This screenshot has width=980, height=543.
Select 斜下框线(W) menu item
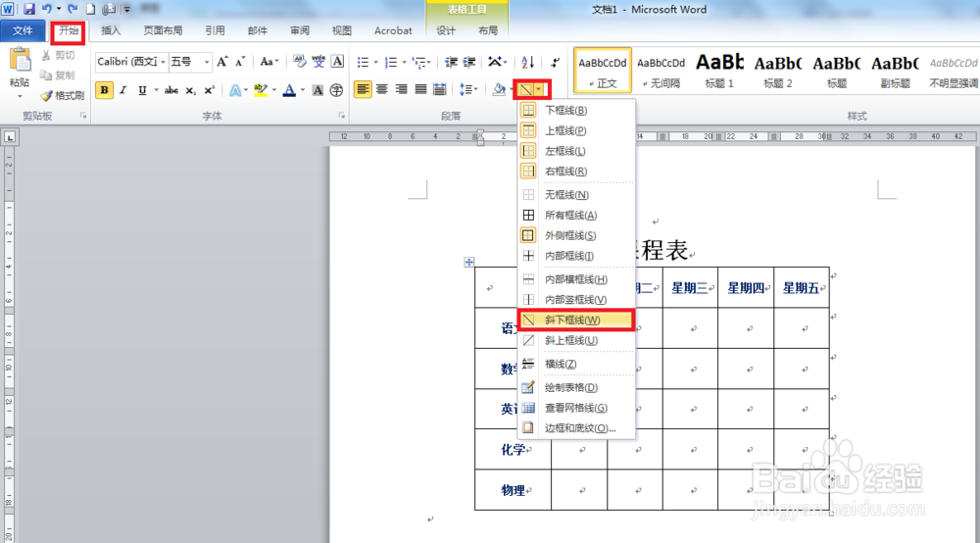pos(575,320)
